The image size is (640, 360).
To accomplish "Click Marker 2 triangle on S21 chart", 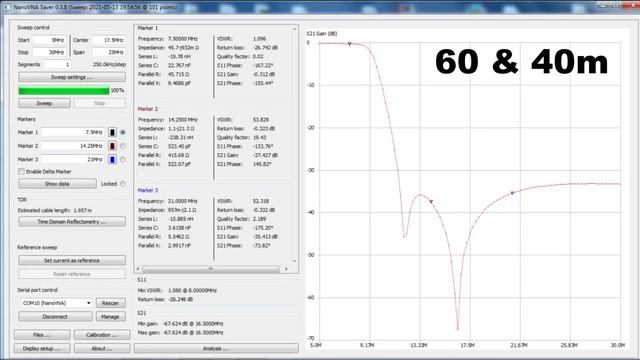I will coord(431,202).
